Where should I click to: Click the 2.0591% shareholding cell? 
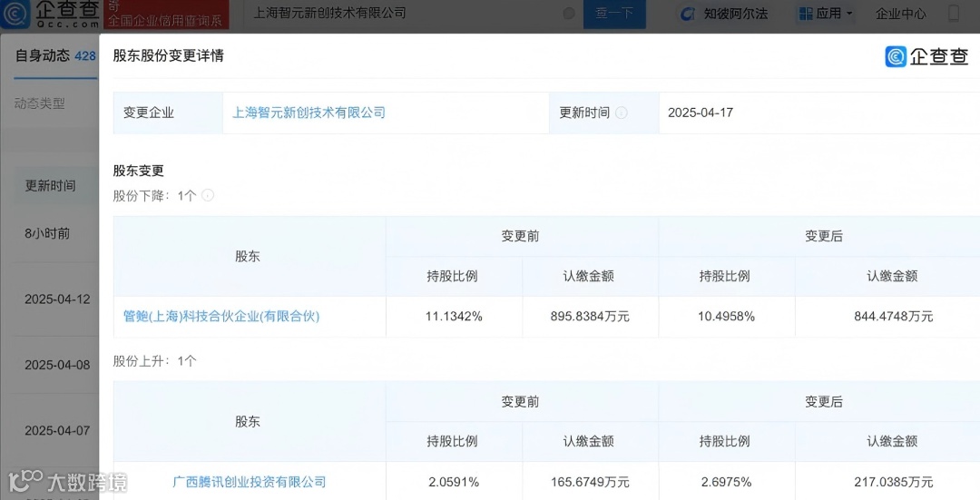click(454, 482)
